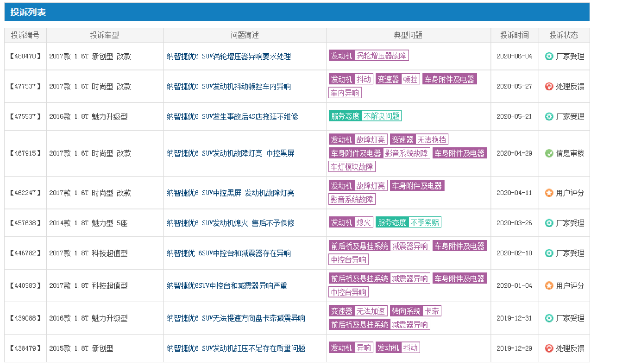This screenshot has height=364, width=618.
Task: Open the 纳智捷优6 SUV涡轮增压器异响要求处理 complaint link
Action: coord(228,56)
